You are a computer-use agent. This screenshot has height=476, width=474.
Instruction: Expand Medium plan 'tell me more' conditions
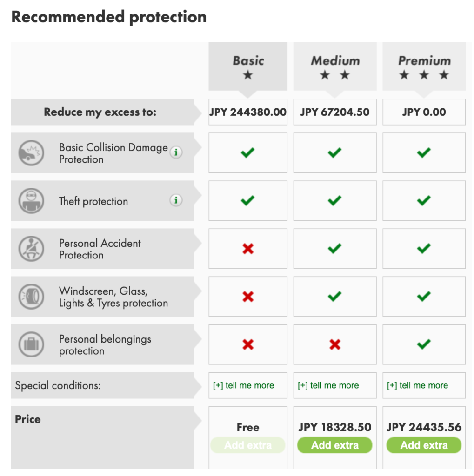328,385
